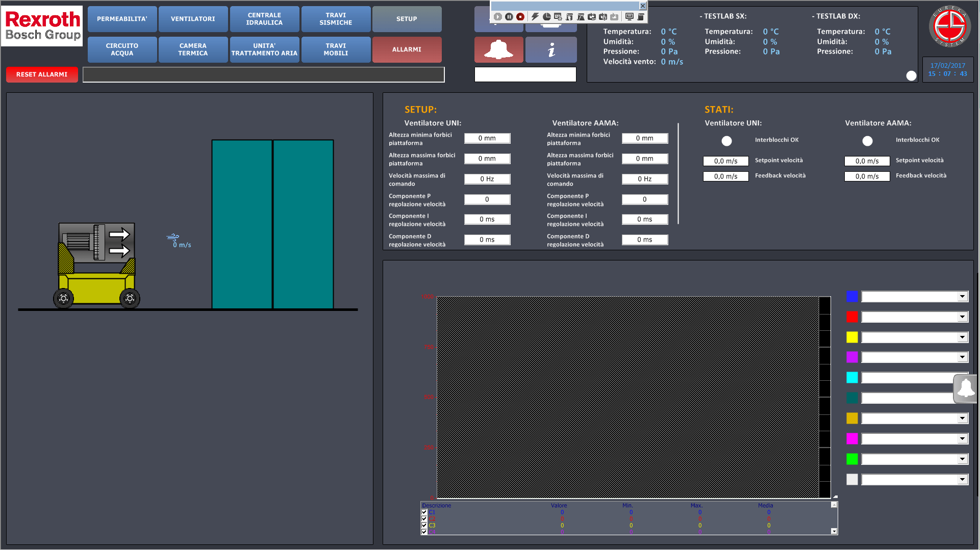This screenshot has width=980, height=550.
Task: Click UNI Componente P regolazione velocità field
Action: click(x=487, y=199)
